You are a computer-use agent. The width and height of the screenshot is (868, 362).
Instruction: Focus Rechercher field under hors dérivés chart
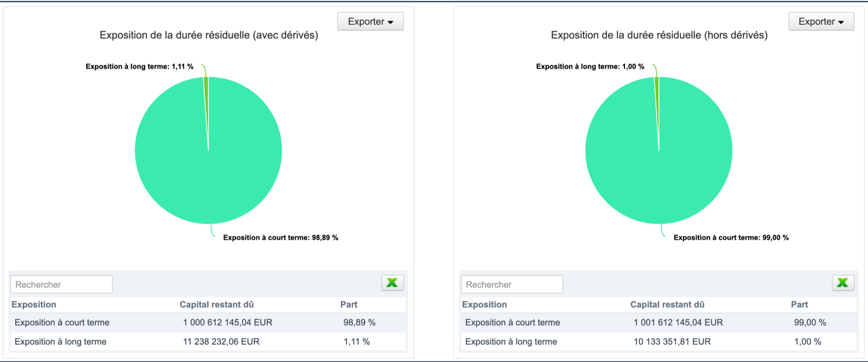coord(512,284)
